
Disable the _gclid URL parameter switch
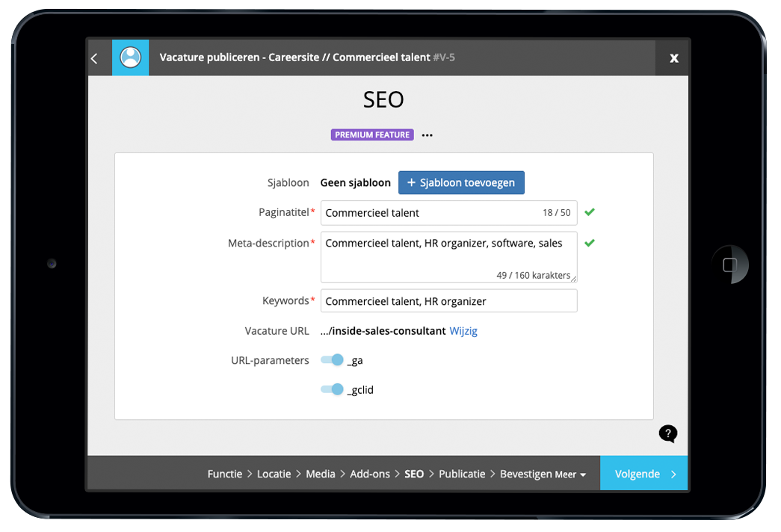[332, 389]
